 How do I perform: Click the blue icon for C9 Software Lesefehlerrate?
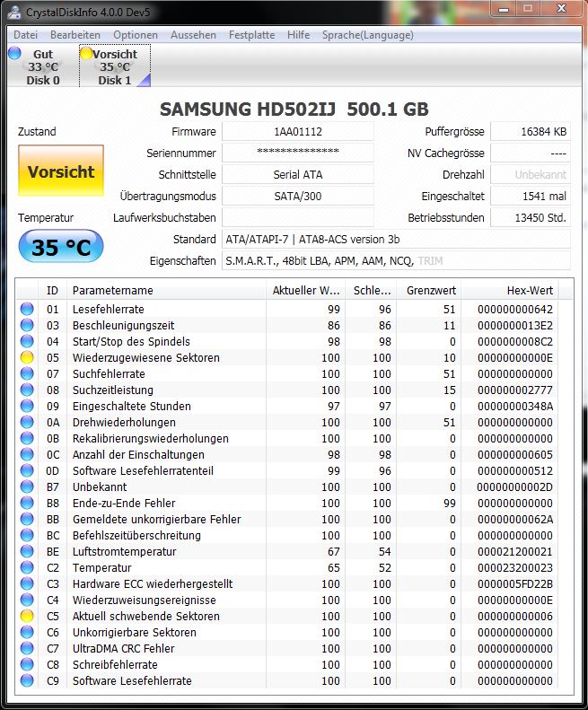(27, 680)
